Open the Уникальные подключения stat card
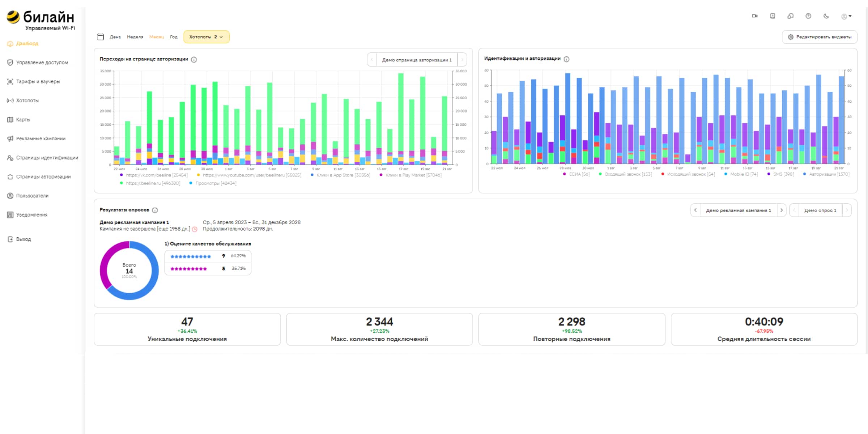 click(x=187, y=329)
